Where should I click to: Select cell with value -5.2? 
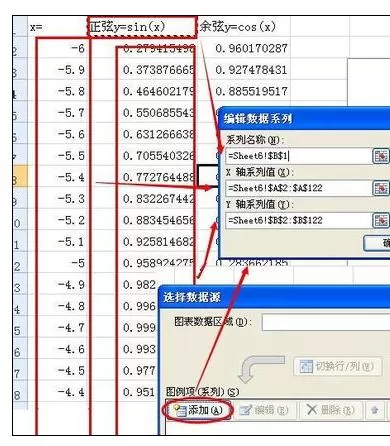57,220
